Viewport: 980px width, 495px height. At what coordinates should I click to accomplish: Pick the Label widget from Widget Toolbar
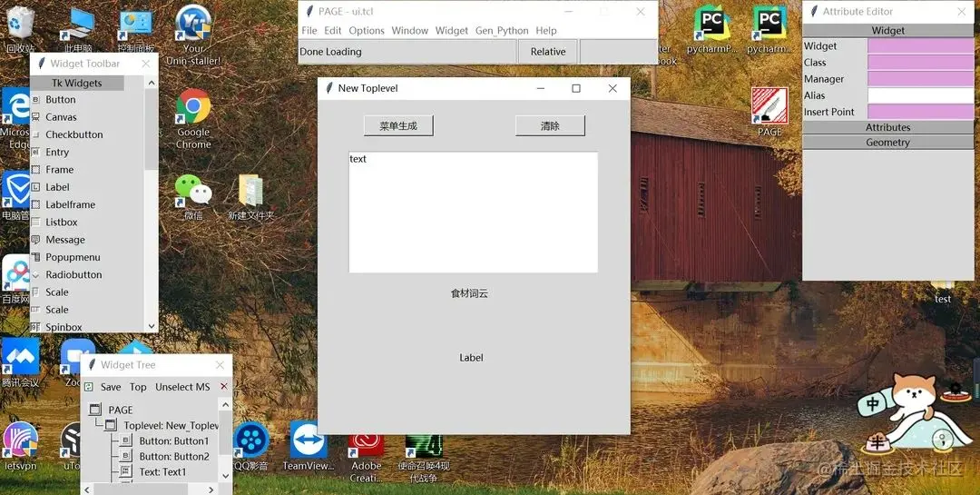(57, 187)
